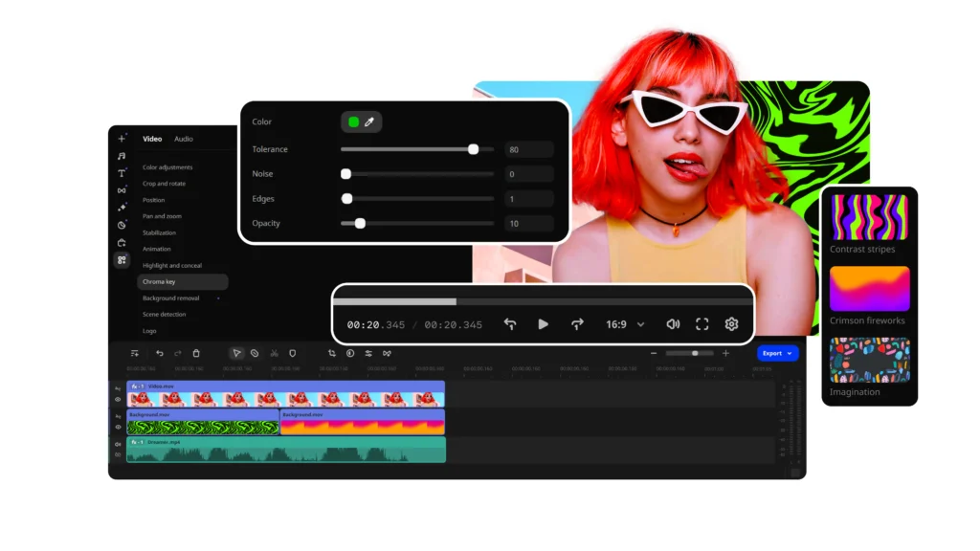Hide the Background.mov track with eye icon

pos(119,427)
